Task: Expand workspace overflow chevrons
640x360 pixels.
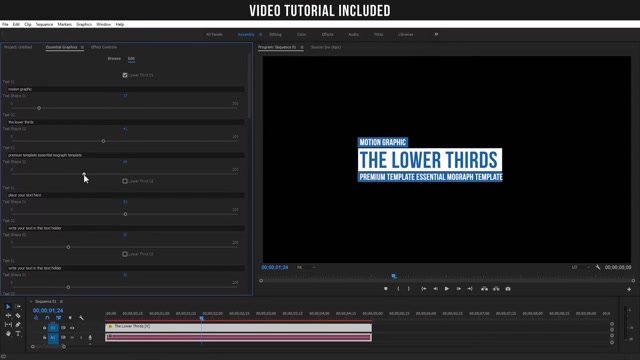Action: click(x=436, y=34)
